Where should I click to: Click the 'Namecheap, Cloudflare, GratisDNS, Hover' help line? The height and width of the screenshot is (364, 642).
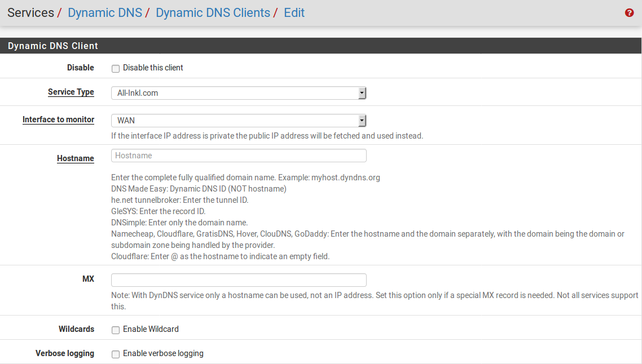[368, 239]
